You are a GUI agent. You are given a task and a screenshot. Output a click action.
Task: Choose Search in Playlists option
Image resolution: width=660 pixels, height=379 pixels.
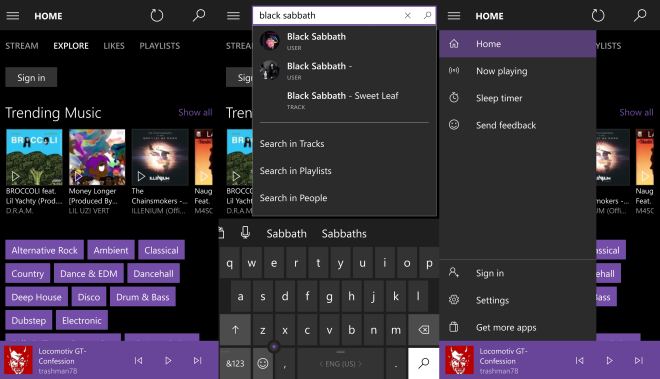[344, 171]
